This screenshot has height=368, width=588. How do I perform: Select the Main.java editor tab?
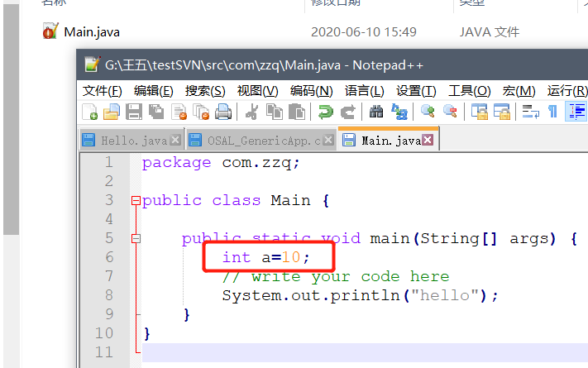[x=388, y=141]
